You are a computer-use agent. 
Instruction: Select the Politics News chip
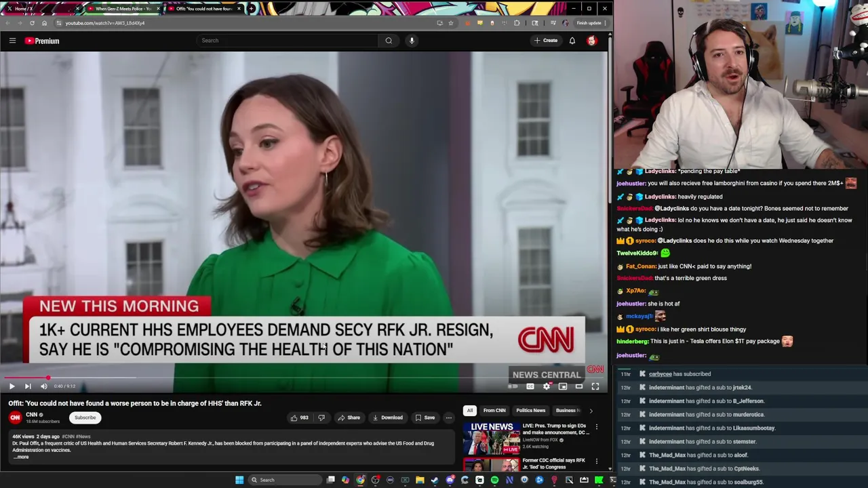click(x=530, y=410)
